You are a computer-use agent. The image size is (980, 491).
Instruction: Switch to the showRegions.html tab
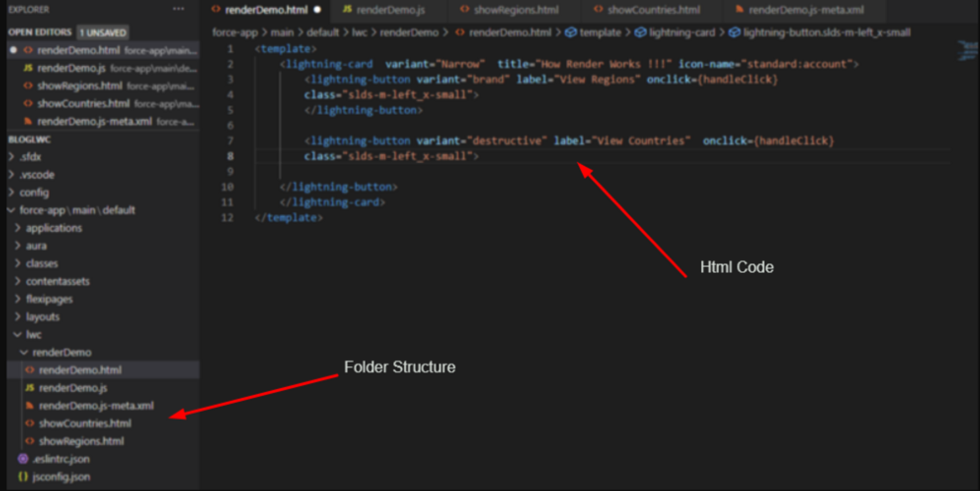pyautogui.click(x=515, y=10)
